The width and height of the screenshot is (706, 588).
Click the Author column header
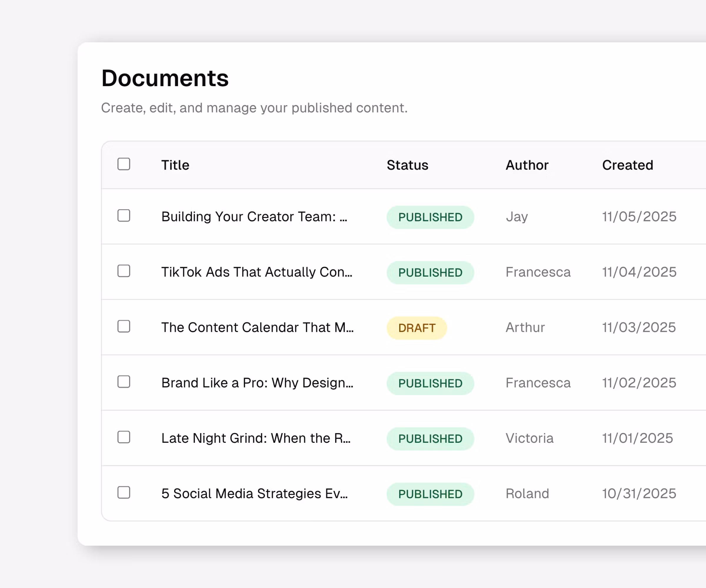click(527, 165)
